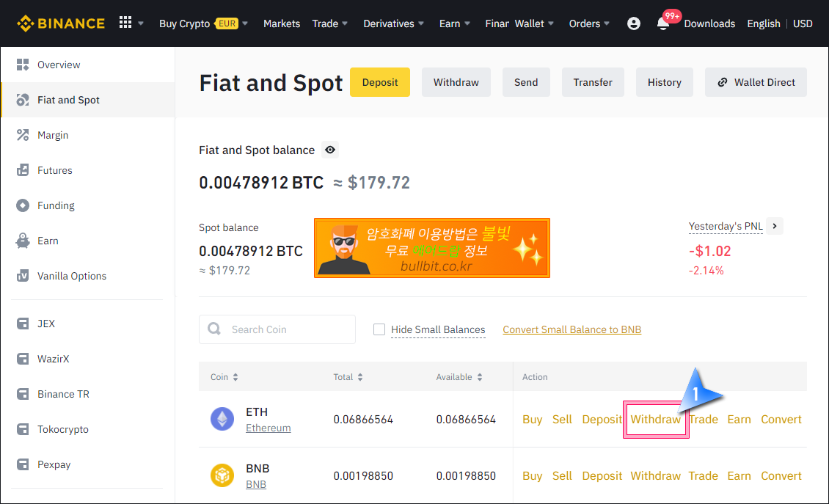Click the search magnifier icon
The image size is (829, 504).
click(x=214, y=329)
